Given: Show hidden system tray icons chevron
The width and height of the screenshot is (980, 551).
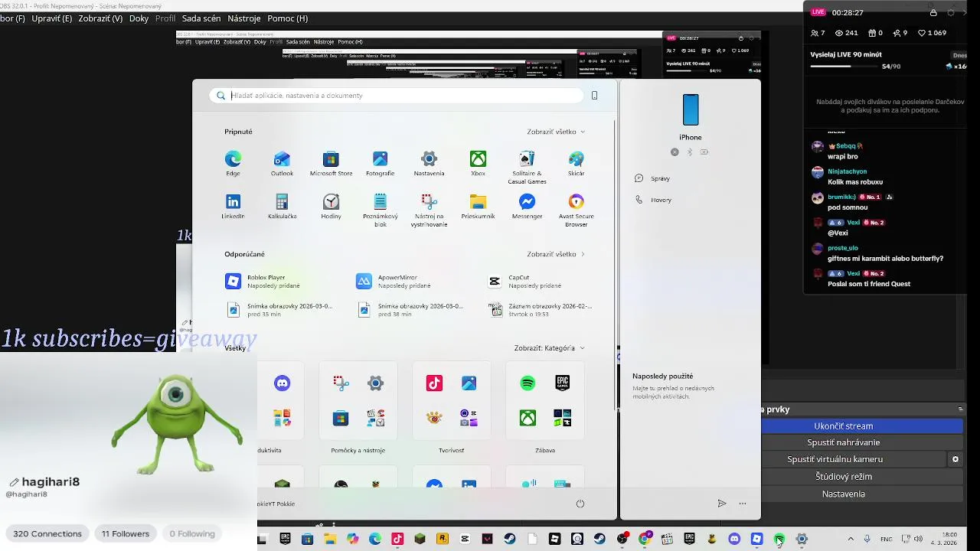Looking at the screenshot, I should click(x=850, y=539).
